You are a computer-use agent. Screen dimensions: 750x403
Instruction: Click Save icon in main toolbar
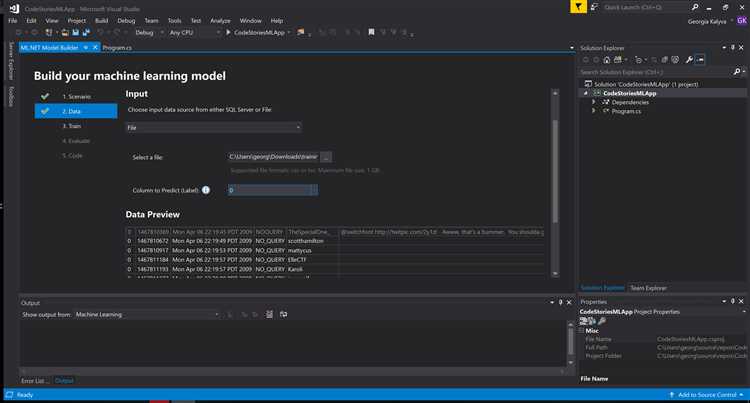76,33
